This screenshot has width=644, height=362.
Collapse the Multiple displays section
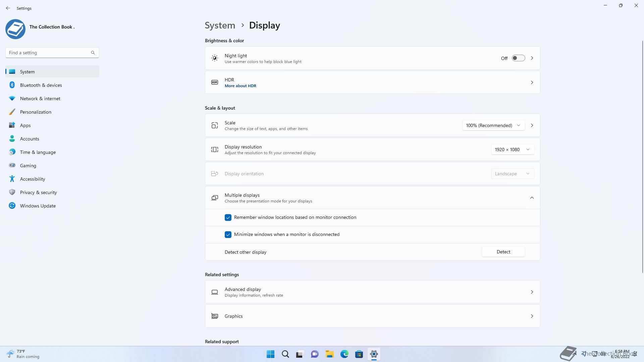pyautogui.click(x=532, y=198)
